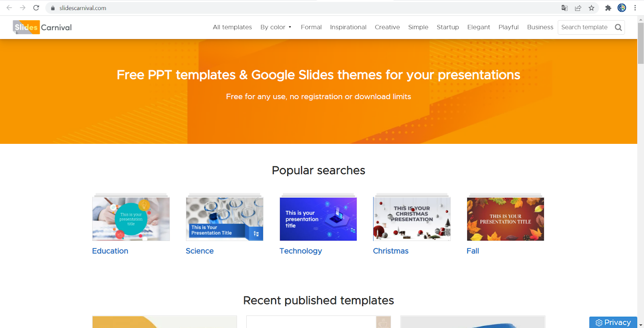Click the recent template with blue brush stroke
This screenshot has height=328, width=644.
pyautogui.click(x=473, y=322)
